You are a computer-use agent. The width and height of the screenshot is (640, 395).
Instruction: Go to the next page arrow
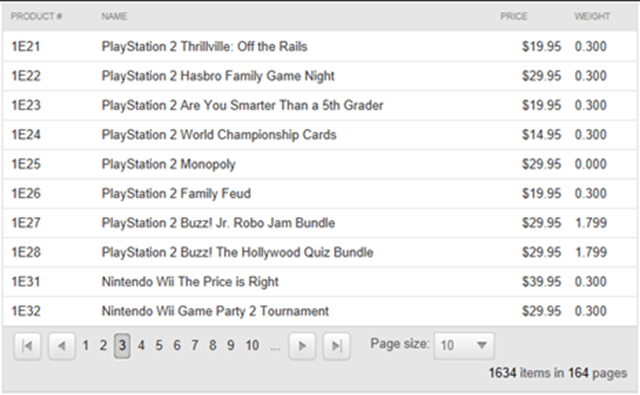302,346
